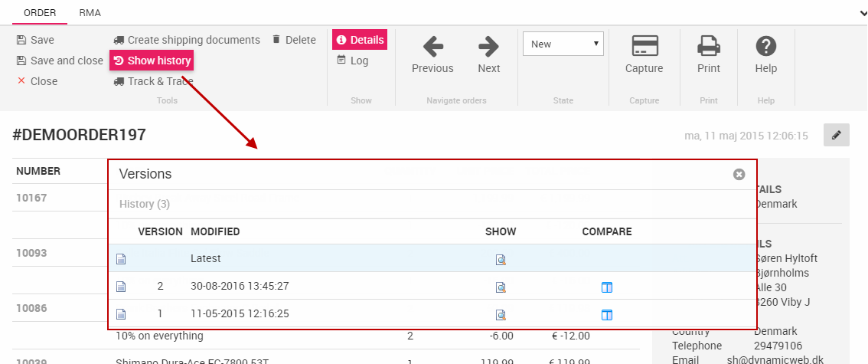Open Help question mark icon
868x364 pixels.
[x=766, y=47]
